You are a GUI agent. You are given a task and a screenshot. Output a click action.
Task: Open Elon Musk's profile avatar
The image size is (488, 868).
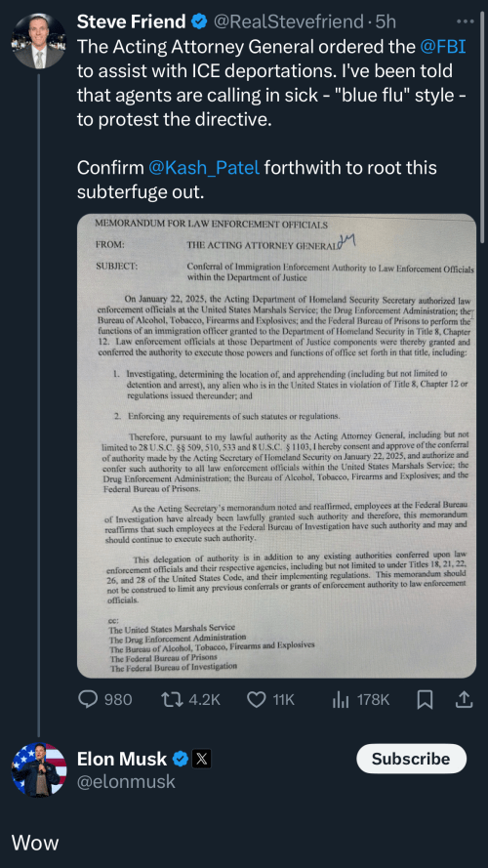[x=39, y=769]
